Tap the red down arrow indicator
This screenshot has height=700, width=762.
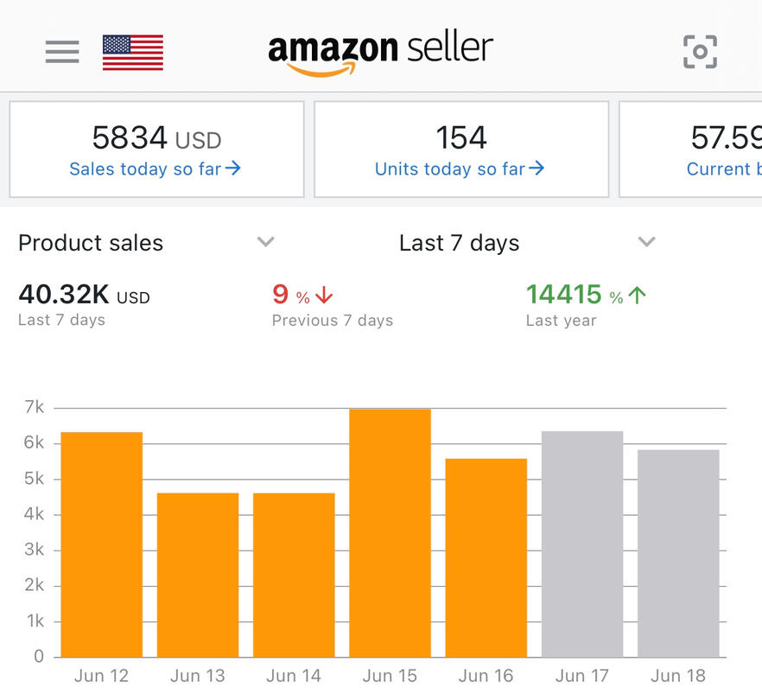tap(324, 296)
